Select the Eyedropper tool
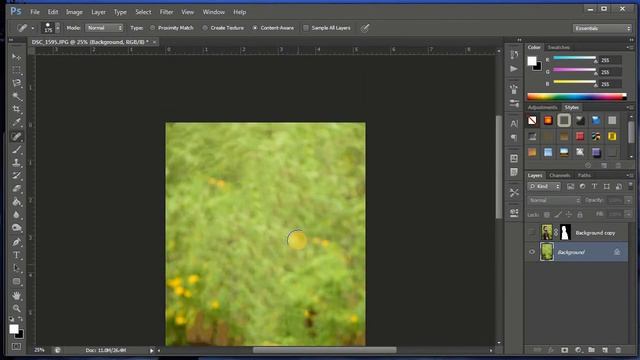This screenshot has height=360, width=640. [16, 122]
